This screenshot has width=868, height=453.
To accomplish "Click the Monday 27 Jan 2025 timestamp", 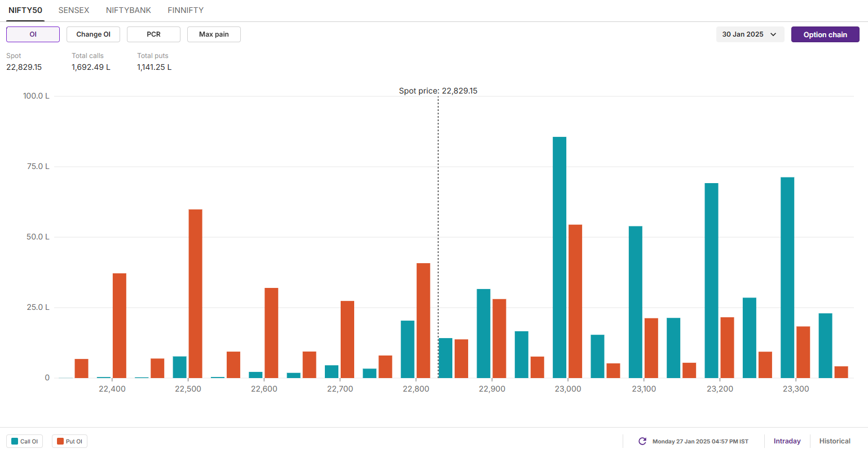I will pos(700,441).
